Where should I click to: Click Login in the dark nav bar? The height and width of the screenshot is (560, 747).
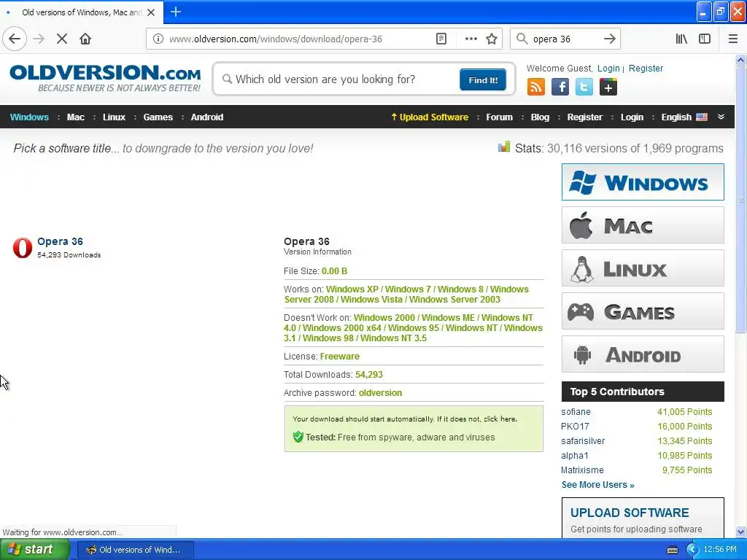[x=632, y=117]
